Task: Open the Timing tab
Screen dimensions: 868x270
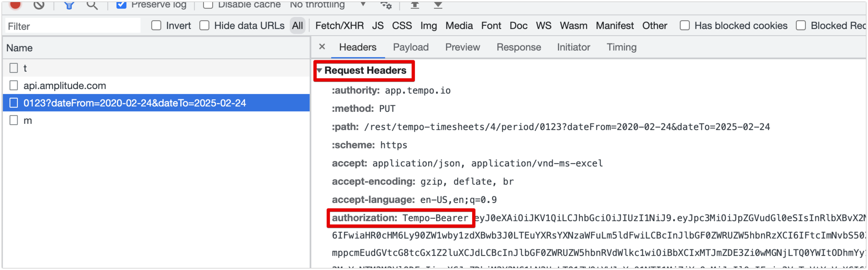Action: [621, 47]
